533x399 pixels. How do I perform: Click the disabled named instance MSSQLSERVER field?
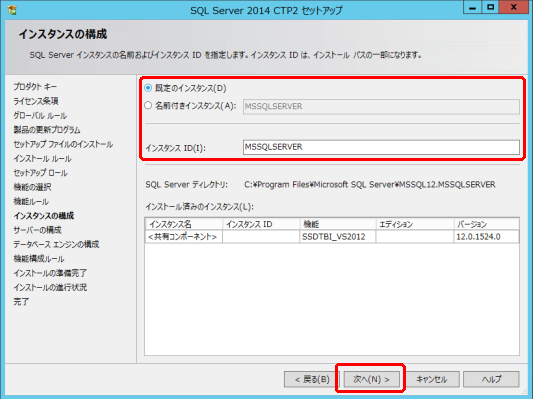click(381, 106)
